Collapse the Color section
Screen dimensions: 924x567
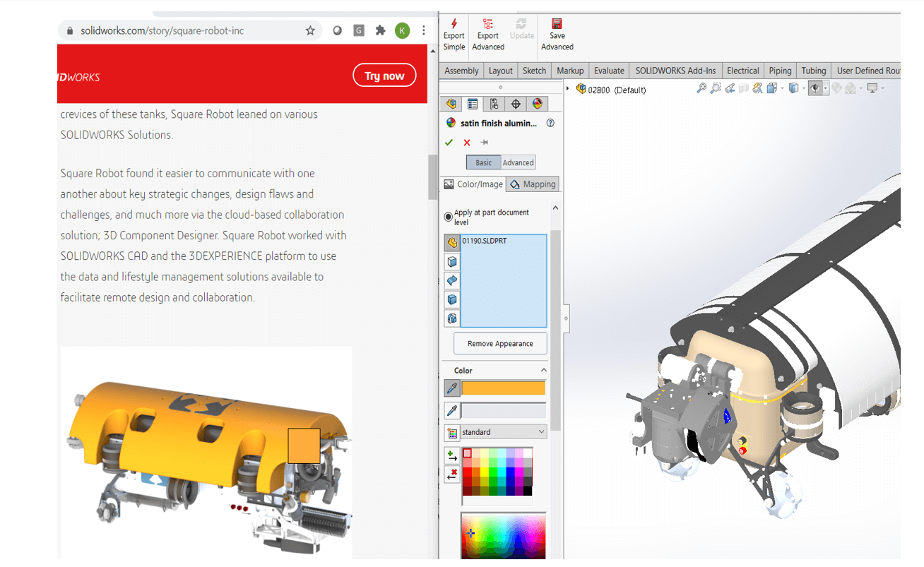pos(543,370)
